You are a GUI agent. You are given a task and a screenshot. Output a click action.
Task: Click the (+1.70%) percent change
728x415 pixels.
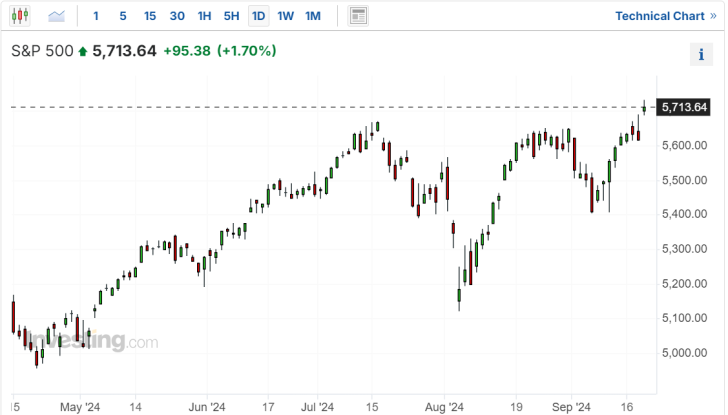click(247, 51)
